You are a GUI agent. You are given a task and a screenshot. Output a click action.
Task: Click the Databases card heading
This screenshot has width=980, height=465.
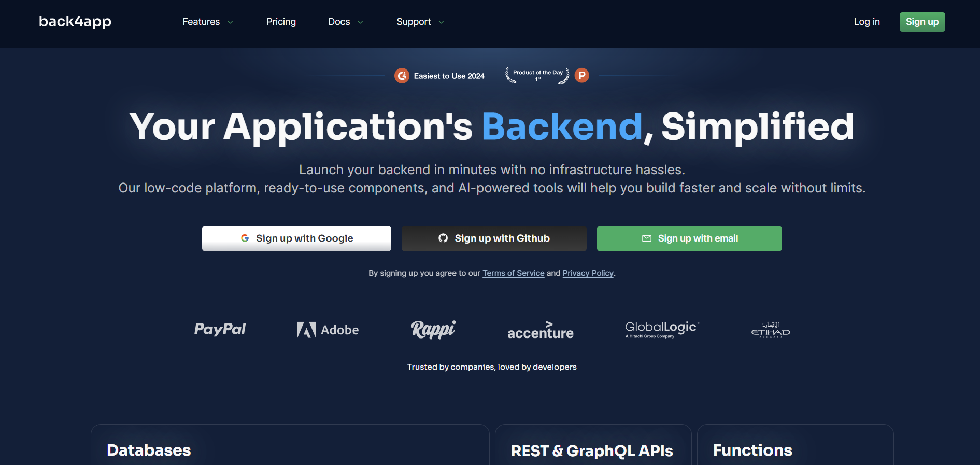149,450
